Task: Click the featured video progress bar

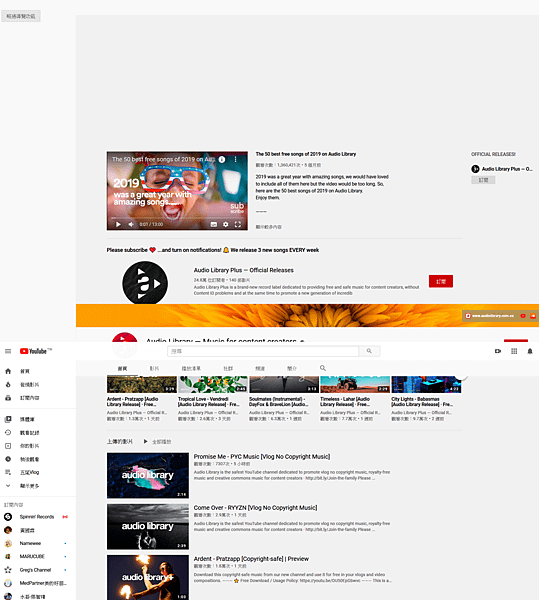Action: coord(177,218)
